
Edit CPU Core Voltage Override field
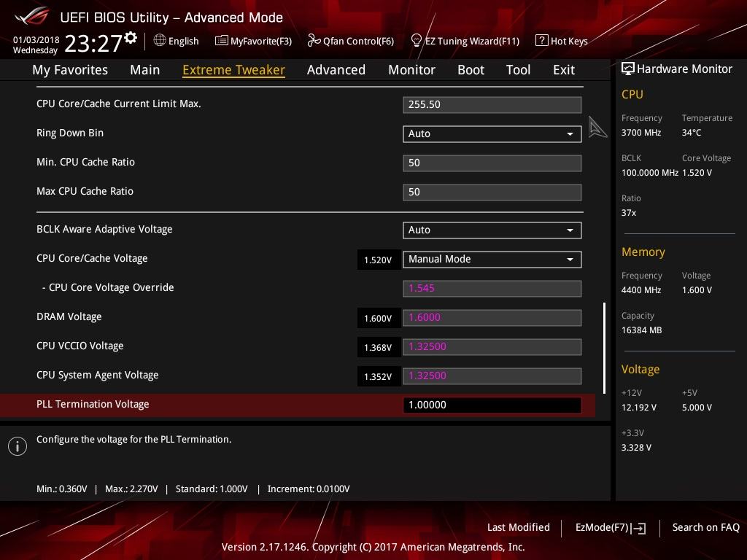point(492,289)
